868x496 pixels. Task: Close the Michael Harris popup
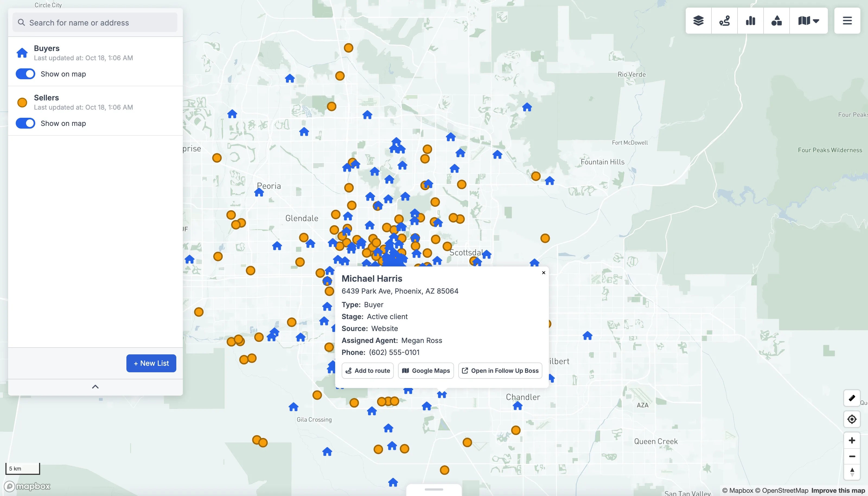click(544, 272)
